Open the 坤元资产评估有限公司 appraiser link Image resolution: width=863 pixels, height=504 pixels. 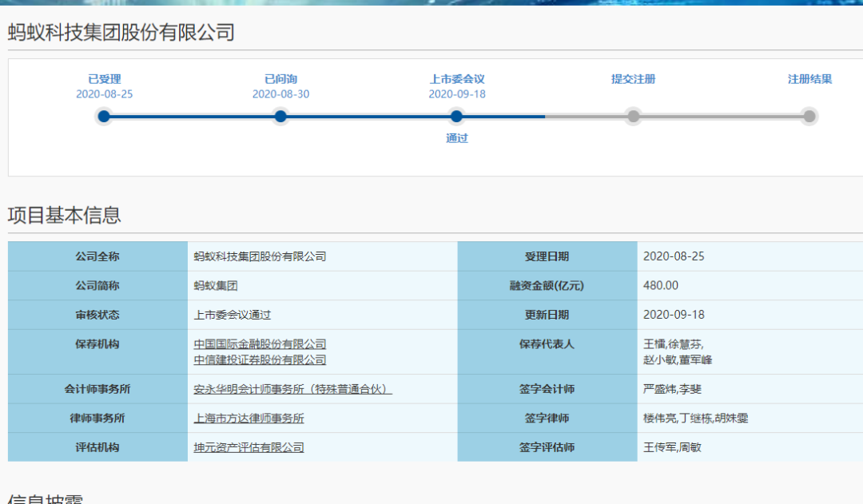[x=249, y=447]
